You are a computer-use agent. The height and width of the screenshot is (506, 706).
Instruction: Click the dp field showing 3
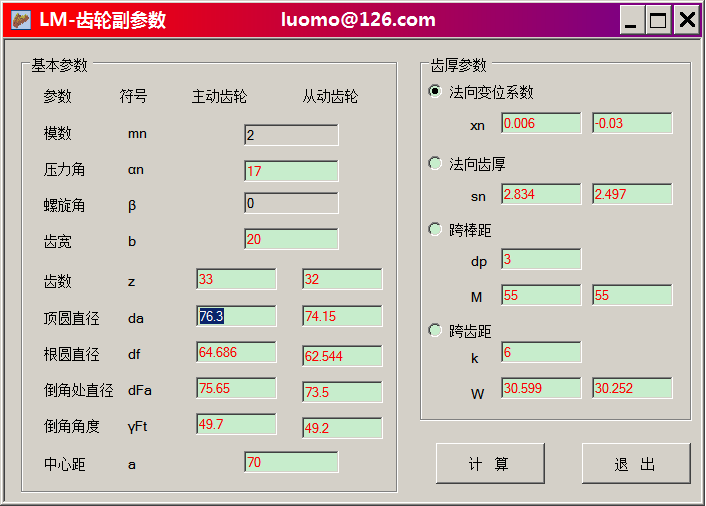coord(541,259)
